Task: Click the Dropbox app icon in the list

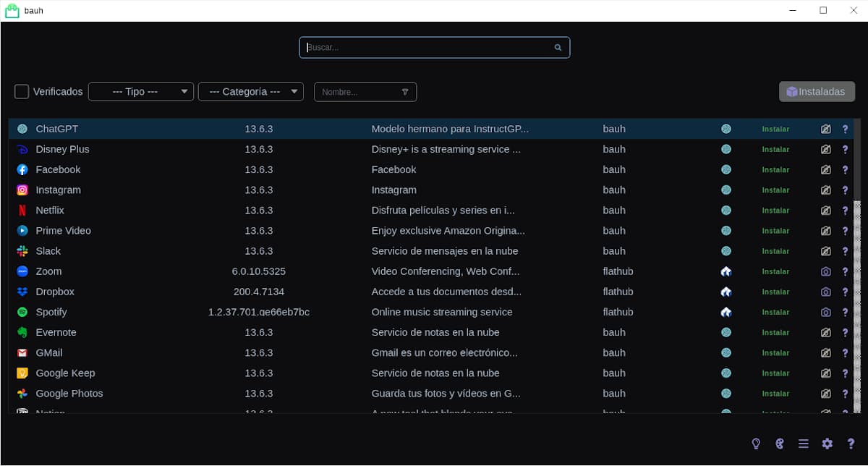Action: [x=22, y=292]
